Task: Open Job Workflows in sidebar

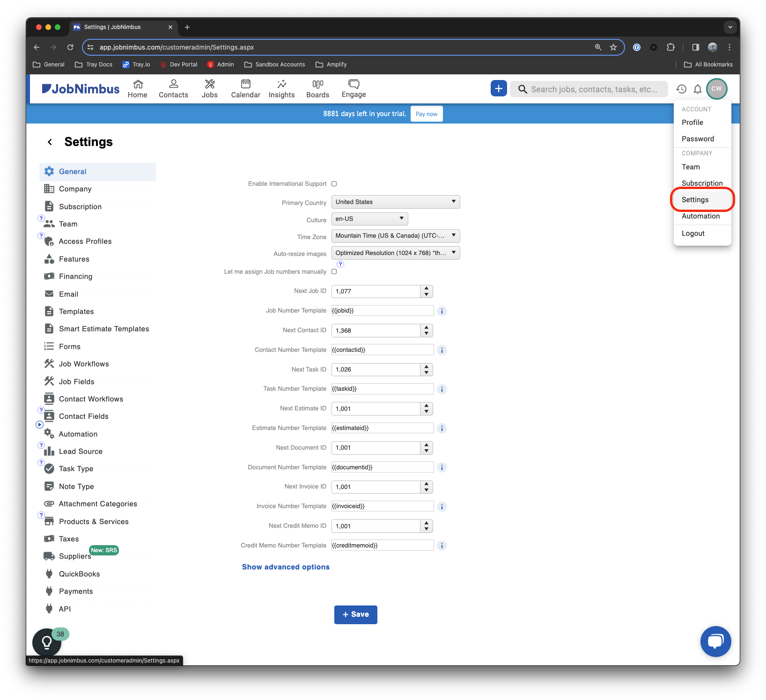Action: click(x=97, y=364)
